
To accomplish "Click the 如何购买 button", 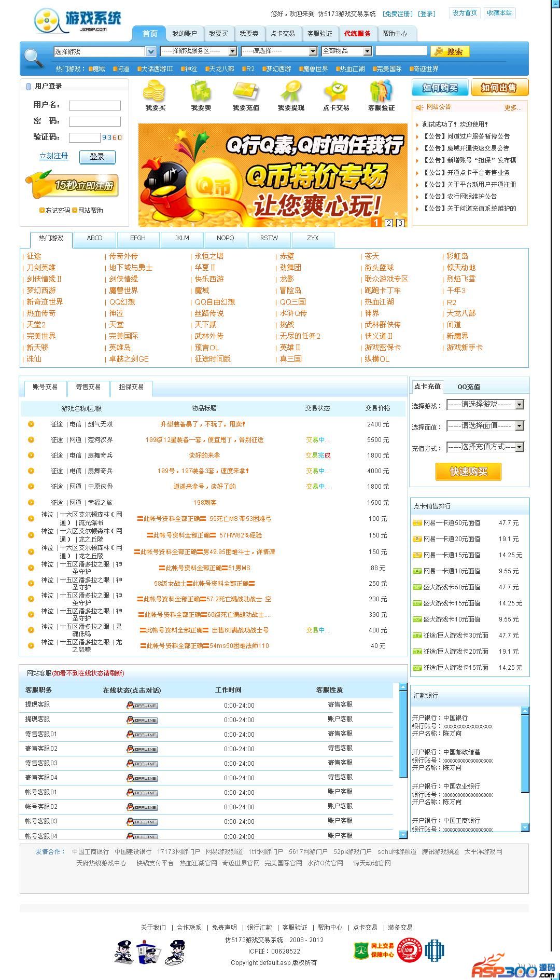I will click(x=440, y=88).
